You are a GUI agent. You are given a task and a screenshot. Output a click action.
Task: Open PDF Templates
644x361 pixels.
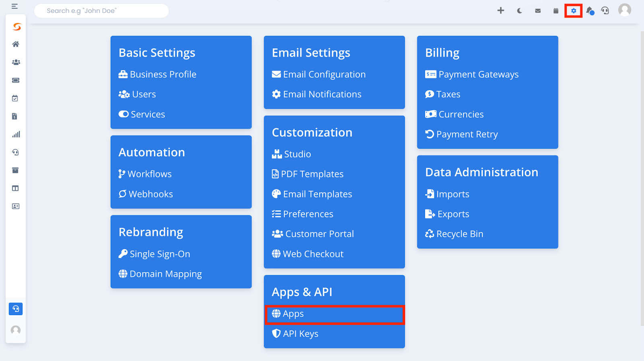[308, 174]
